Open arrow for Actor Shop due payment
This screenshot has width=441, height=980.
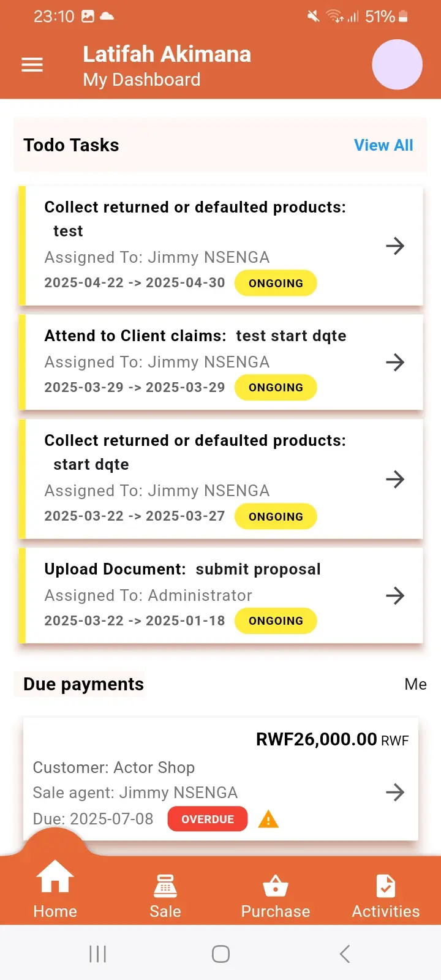click(x=395, y=793)
